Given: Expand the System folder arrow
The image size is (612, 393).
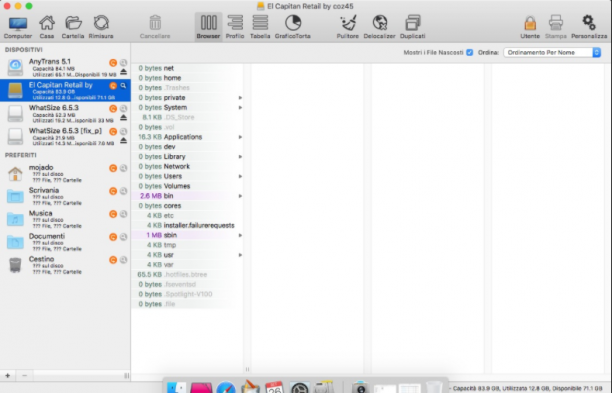Looking at the screenshot, I should (x=240, y=107).
